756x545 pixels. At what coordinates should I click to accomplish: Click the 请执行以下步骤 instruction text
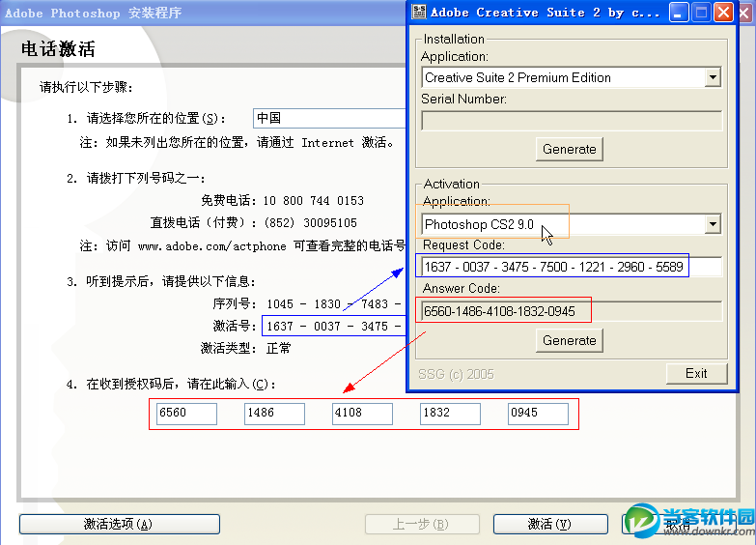[86, 87]
